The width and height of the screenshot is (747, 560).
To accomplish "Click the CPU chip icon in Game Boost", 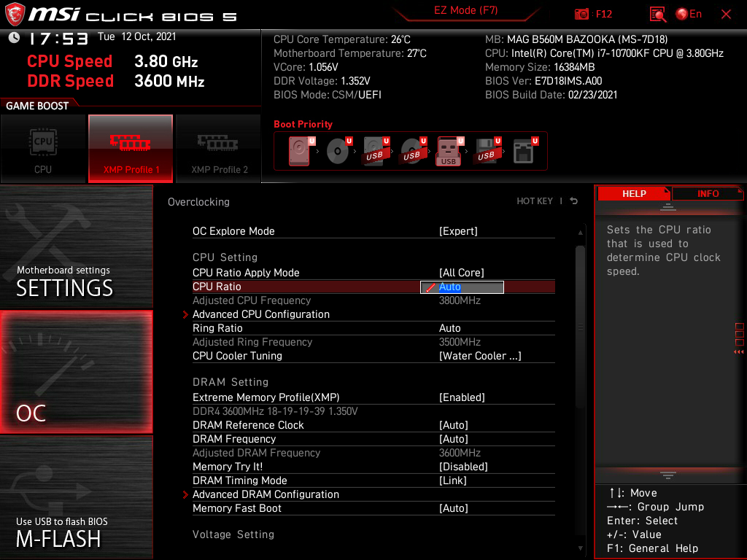I will tap(43, 142).
